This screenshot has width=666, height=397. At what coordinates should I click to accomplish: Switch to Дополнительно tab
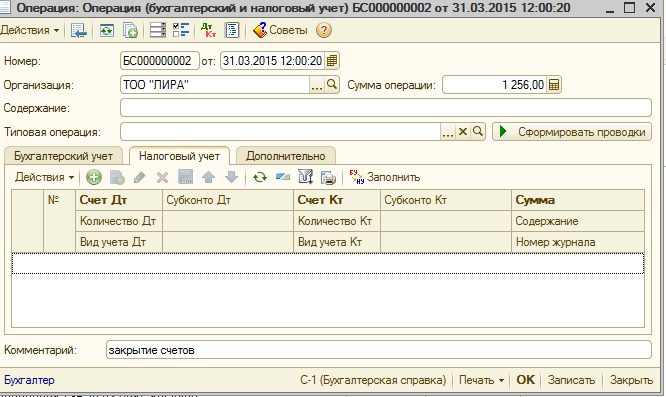[x=285, y=156]
